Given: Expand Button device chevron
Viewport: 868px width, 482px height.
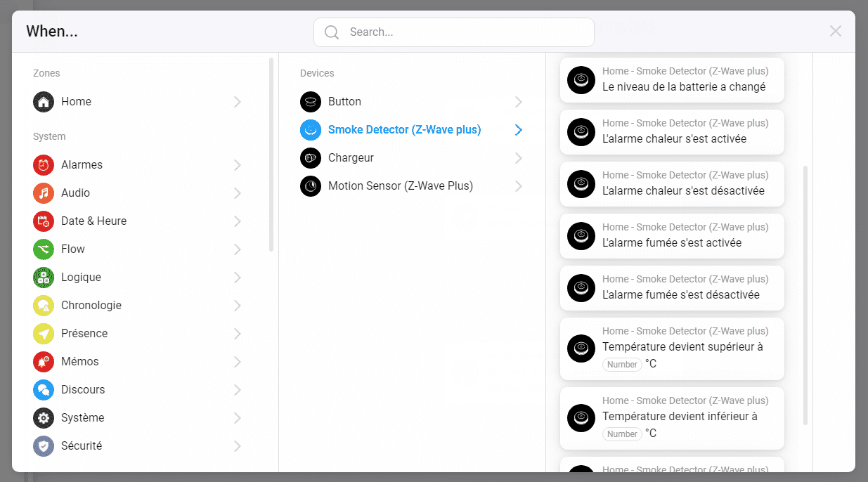Looking at the screenshot, I should point(519,102).
